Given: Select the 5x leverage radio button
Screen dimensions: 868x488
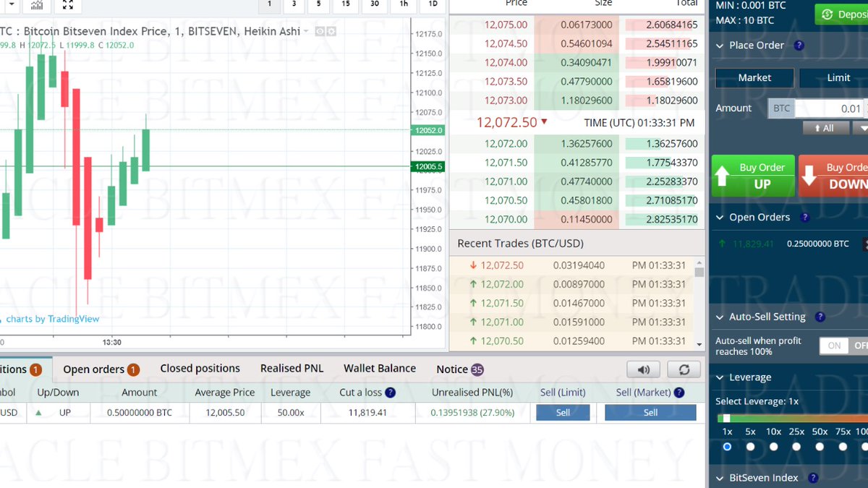Looking at the screenshot, I should point(750,447).
